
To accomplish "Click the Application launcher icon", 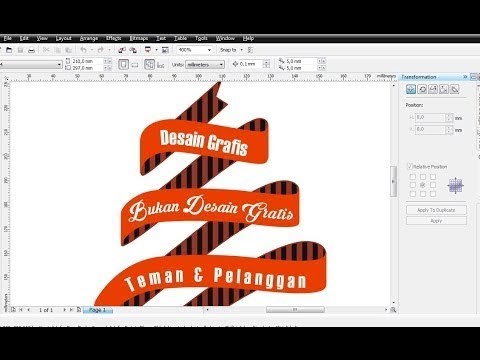I will tap(148, 50).
